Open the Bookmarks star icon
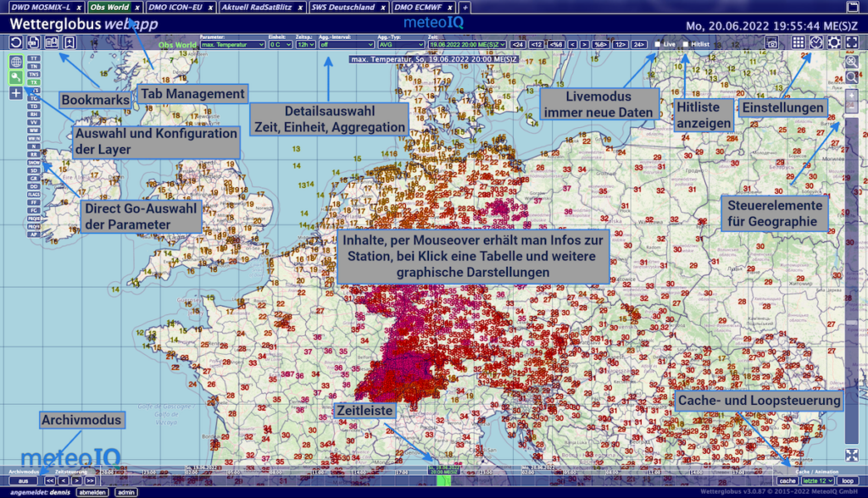This screenshot has width=868, height=498. (69, 41)
